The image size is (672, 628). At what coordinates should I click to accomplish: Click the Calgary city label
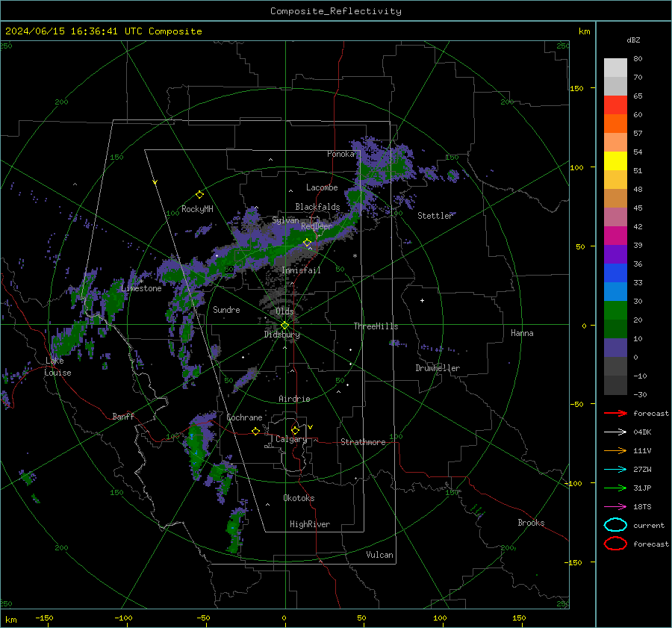pyautogui.click(x=291, y=439)
